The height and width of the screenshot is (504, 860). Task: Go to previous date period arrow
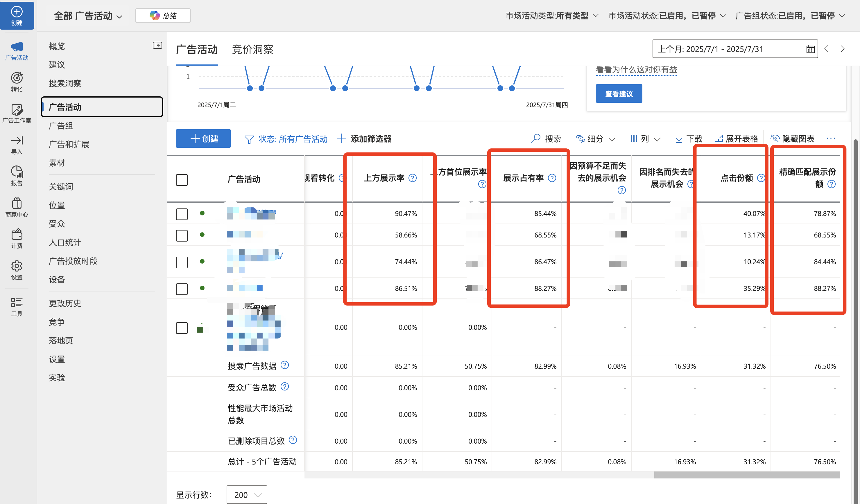click(826, 49)
